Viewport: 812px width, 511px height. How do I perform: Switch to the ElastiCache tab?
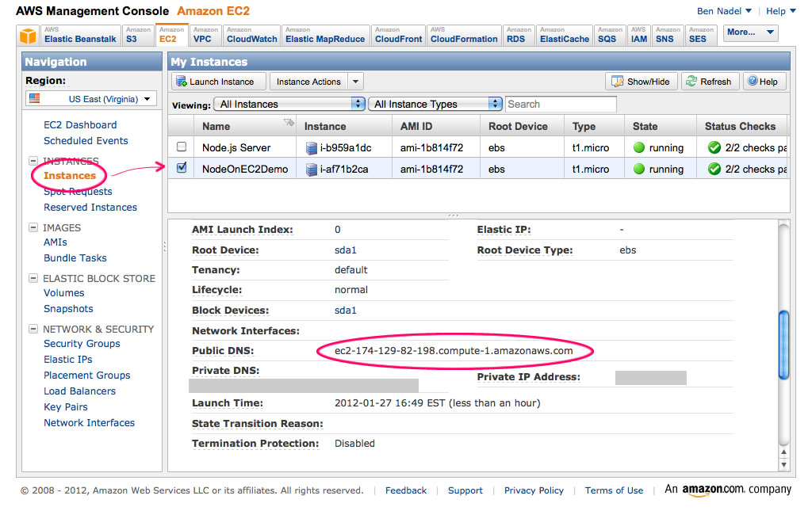coord(565,35)
